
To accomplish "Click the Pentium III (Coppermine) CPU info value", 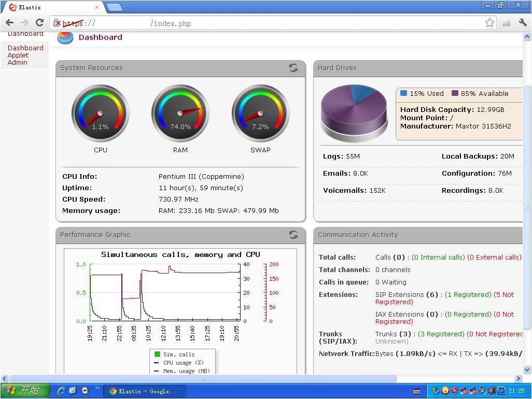I will (201, 176).
